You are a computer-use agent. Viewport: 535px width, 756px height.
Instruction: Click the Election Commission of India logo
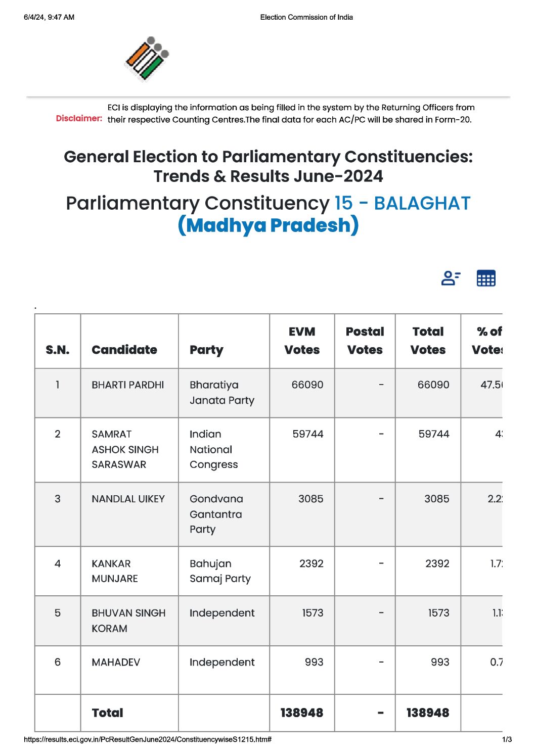pyautogui.click(x=147, y=59)
